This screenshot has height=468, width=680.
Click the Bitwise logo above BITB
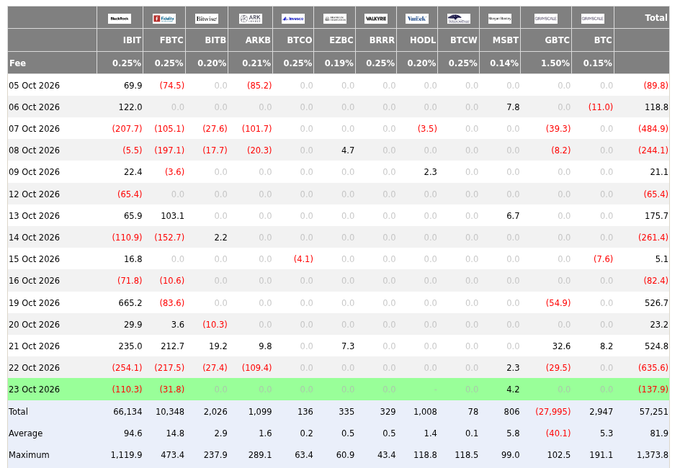coord(206,19)
